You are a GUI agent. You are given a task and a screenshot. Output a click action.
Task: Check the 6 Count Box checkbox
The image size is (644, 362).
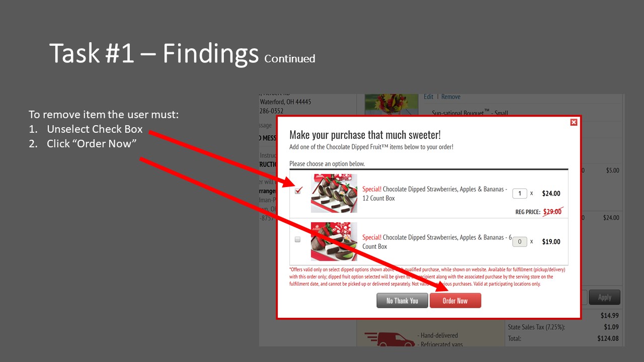click(x=297, y=239)
